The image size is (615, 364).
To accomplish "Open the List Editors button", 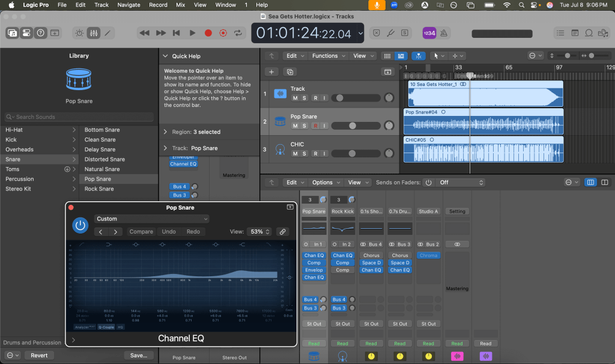I will (560, 33).
